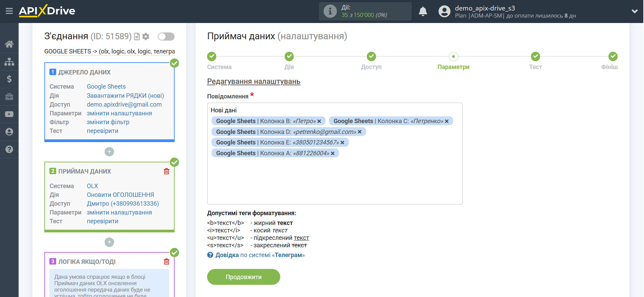Delete the ЛОГІКА ЯКЩО/ТОДІ block
644x297 pixels.
coord(166,261)
